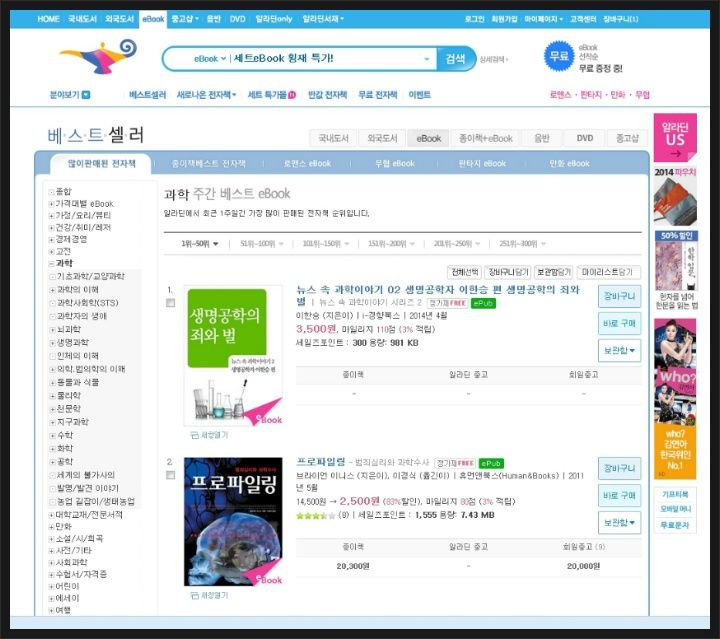Screen dimensions: 720x639
Task: Expand the 경제경영 category plus icon
Action: (x=51, y=240)
